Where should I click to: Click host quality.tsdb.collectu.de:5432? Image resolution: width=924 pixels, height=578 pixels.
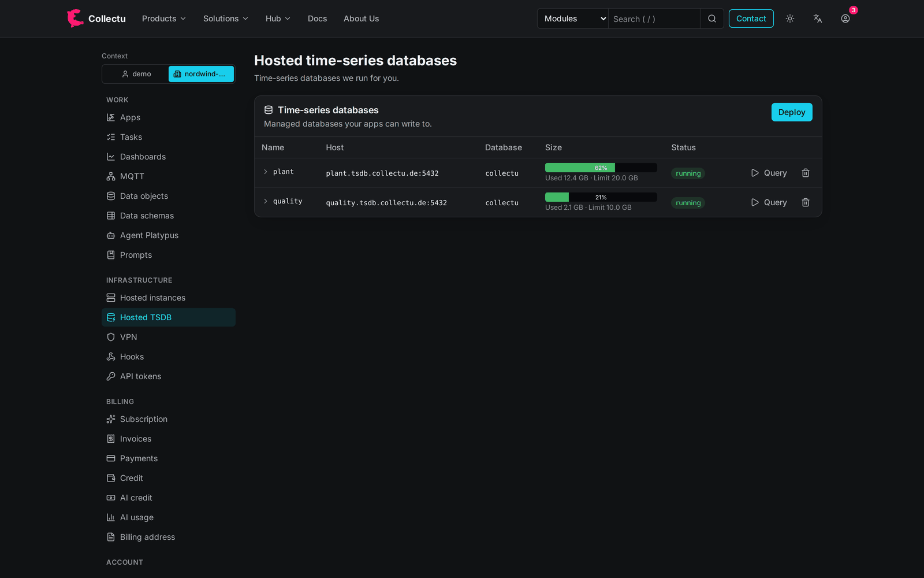coord(386,203)
